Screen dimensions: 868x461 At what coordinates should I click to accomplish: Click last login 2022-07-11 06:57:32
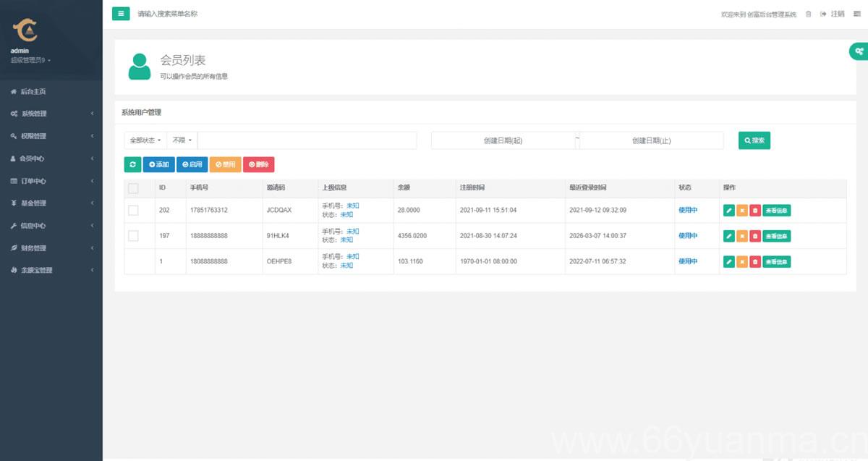[597, 261]
